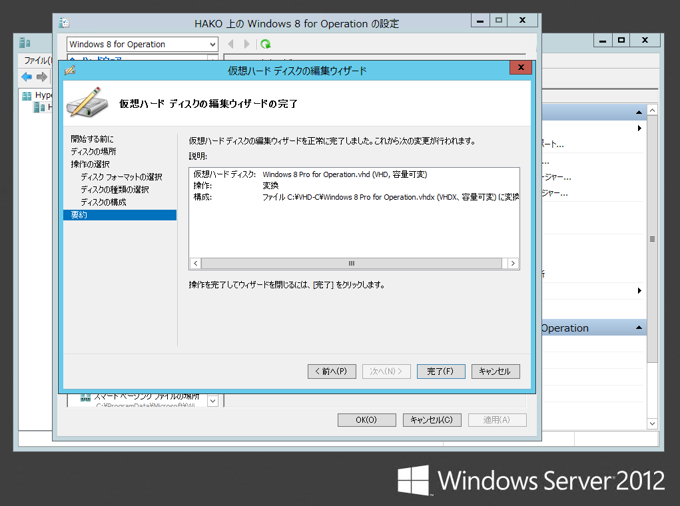Viewport: 680px width, 506px height.
Task: Click the back triangle in settings toolbar
Action: coord(231,44)
